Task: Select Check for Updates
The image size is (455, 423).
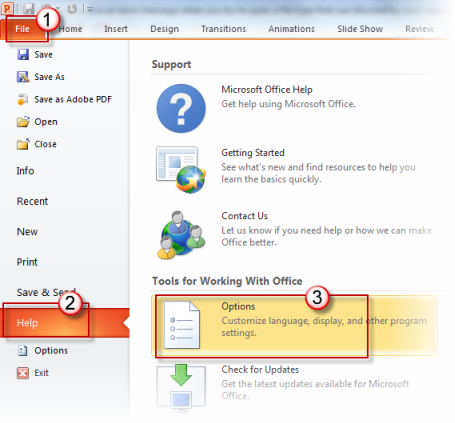Action: click(x=260, y=369)
